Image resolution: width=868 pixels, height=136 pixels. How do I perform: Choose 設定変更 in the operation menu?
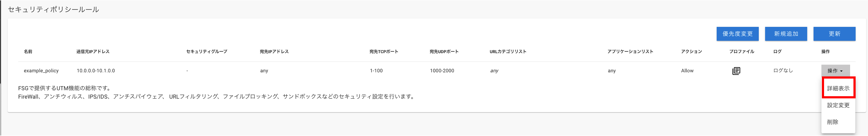click(x=838, y=105)
